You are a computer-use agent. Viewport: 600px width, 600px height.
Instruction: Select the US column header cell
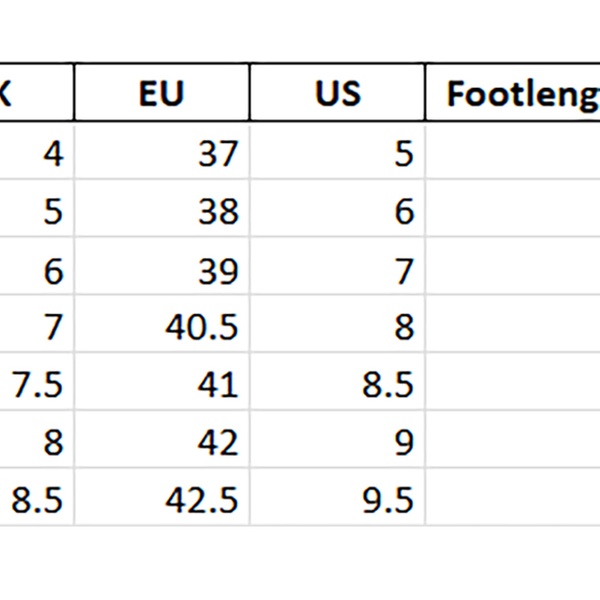[337, 94]
